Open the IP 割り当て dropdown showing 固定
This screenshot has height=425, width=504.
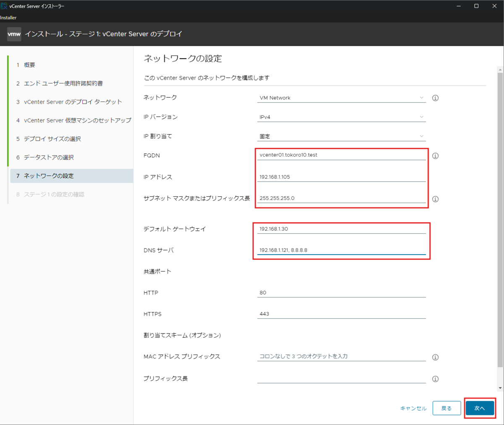(x=341, y=136)
